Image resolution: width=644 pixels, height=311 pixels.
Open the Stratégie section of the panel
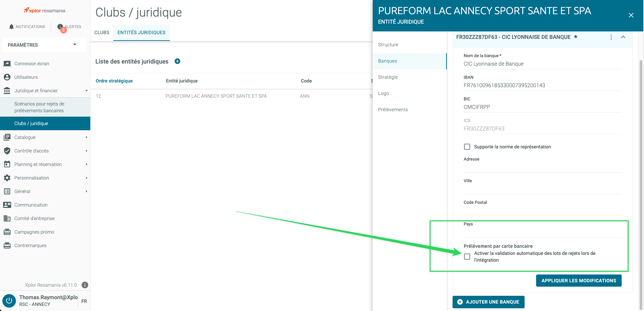[410, 77]
